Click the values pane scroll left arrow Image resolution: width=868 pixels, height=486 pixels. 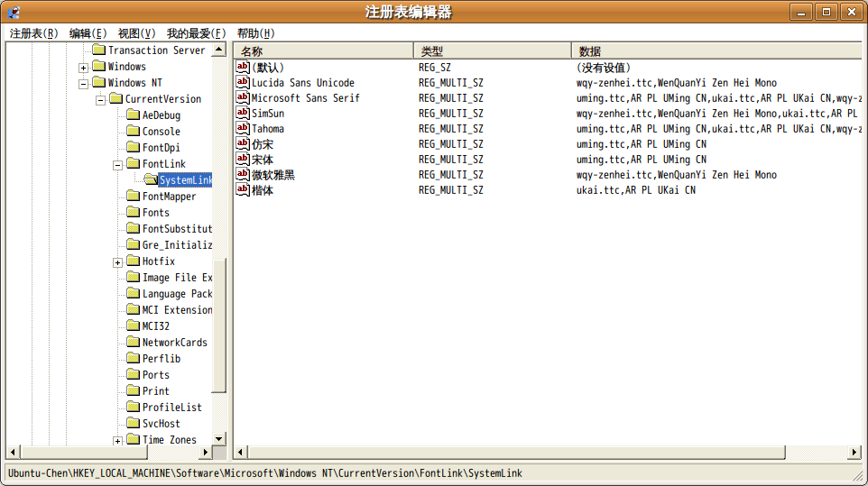pyautogui.click(x=240, y=453)
